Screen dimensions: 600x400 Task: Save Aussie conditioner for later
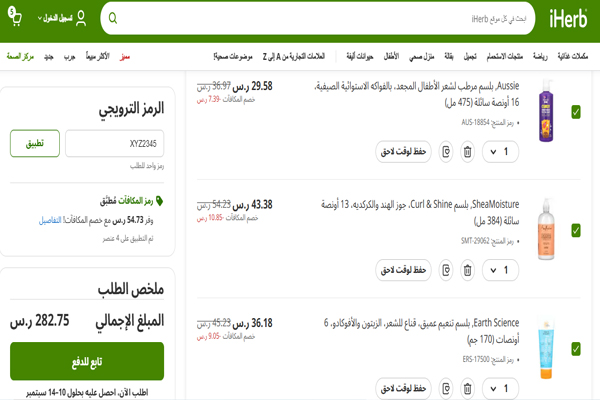pyautogui.click(x=403, y=152)
